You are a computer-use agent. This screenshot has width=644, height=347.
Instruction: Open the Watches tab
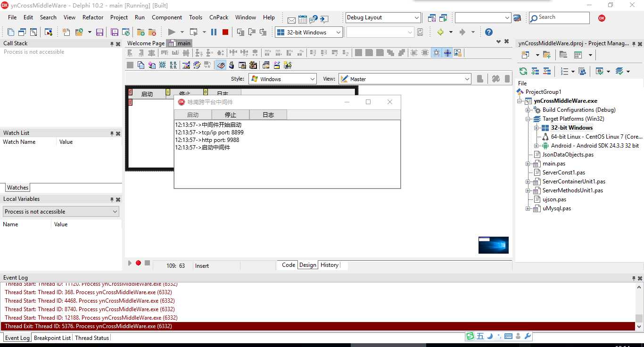(x=17, y=187)
